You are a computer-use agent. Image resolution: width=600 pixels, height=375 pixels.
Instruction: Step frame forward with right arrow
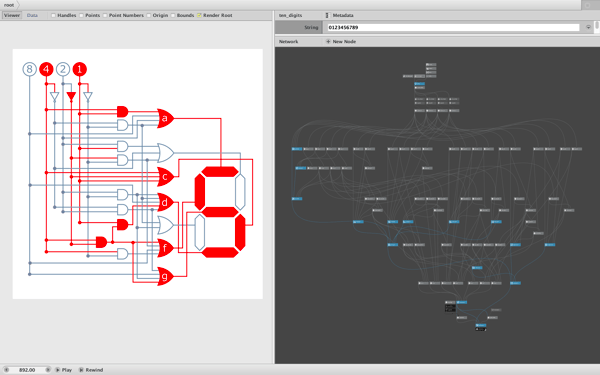click(48, 370)
